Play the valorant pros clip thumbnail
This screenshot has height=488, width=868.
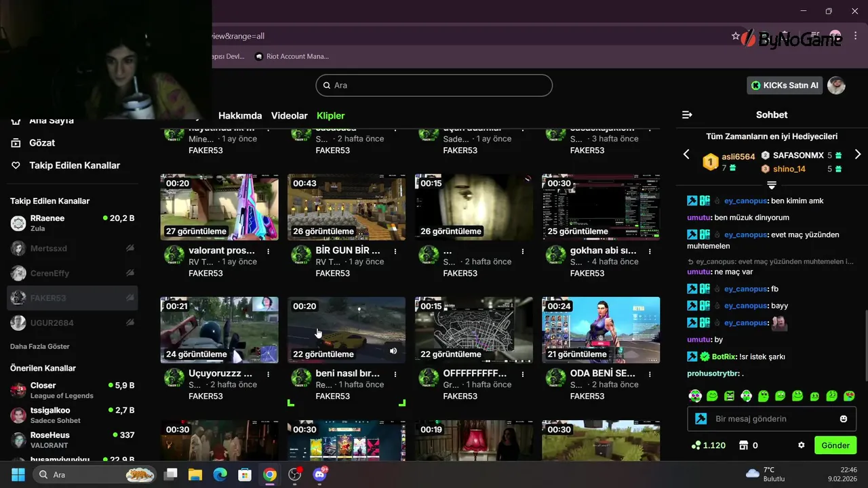point(220,207)
